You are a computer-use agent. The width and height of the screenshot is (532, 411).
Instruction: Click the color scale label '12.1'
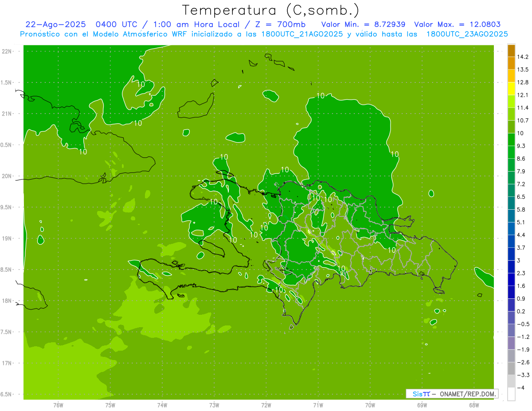point(523,95)
